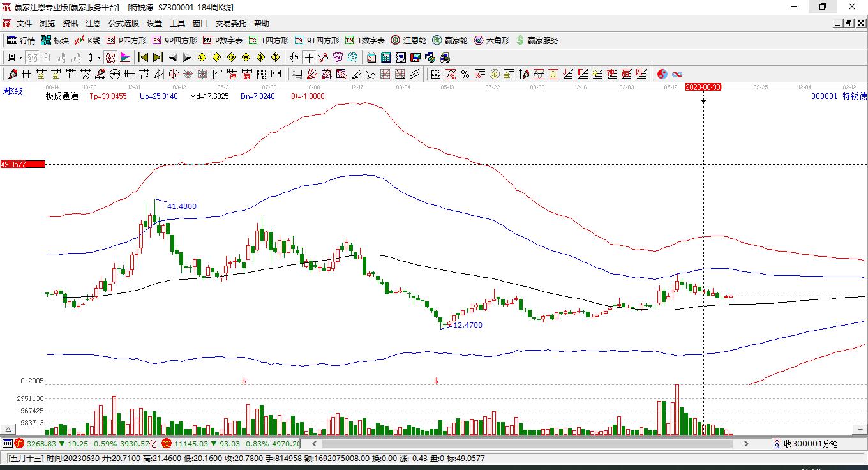The height and width of the screenshot is (470, 868).
Task: Restore the inner document window
Action: pyautogui.click(x=849, y=24)
